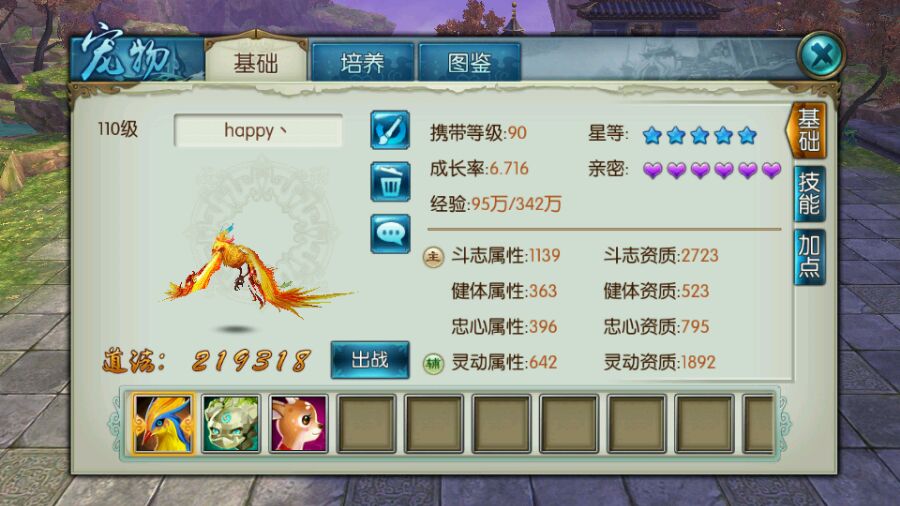Switch to the 培养 tab

pos(362,62)
